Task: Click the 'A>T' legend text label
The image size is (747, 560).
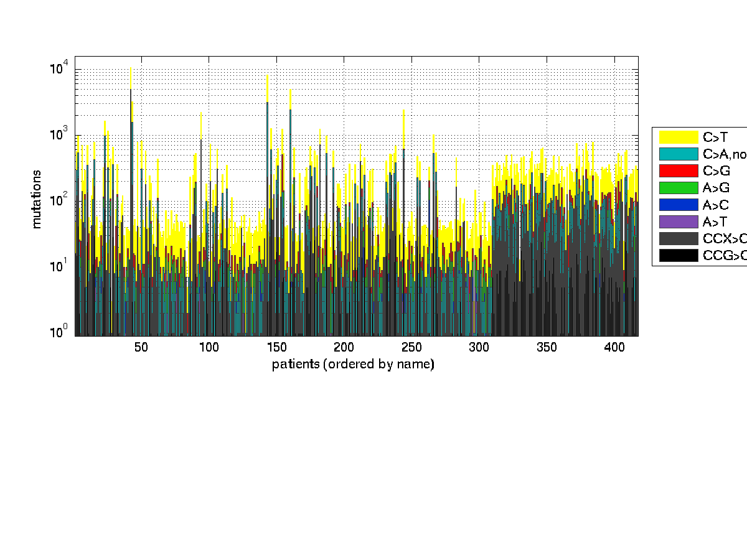Action: (x=715, y=222)
